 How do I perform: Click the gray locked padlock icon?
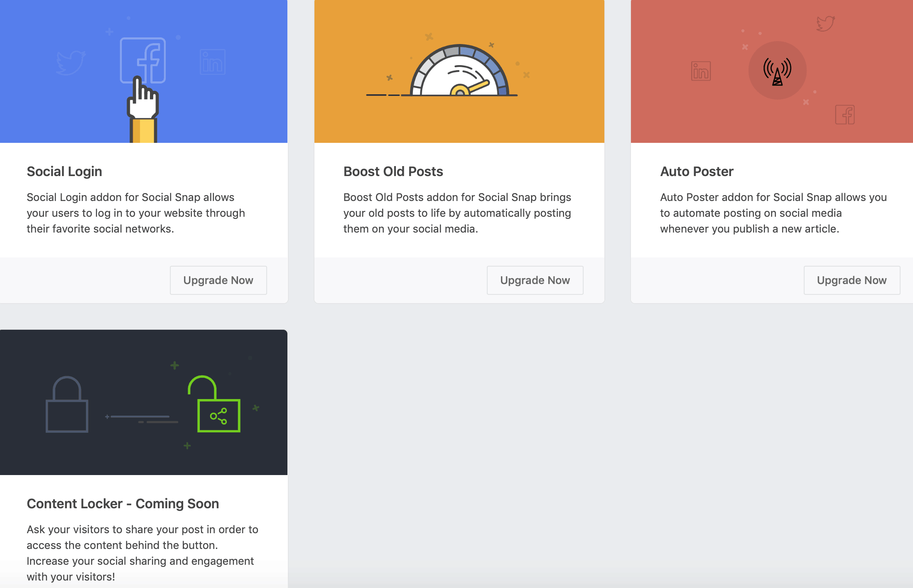[67, 405]
